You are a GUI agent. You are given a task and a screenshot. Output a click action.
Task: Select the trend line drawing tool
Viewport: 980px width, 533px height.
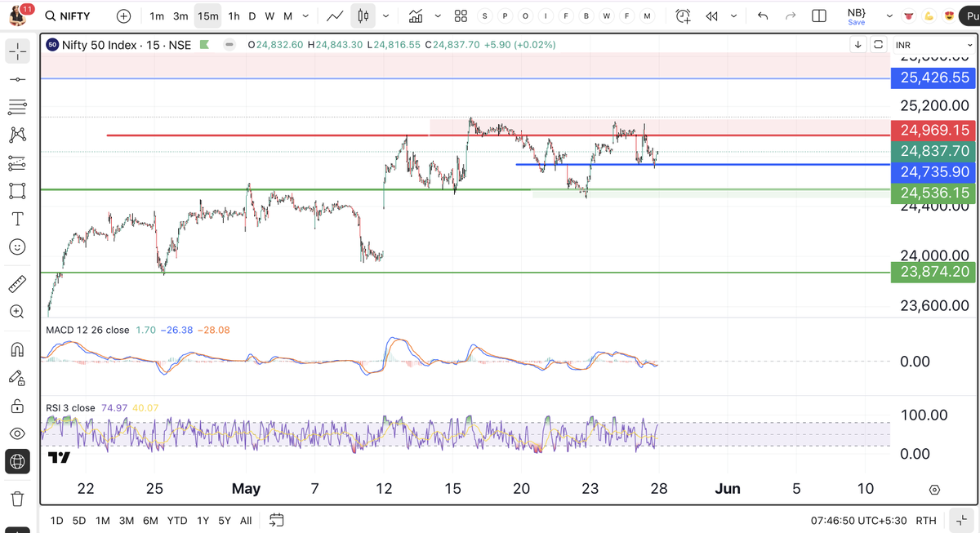click(17, 78)
